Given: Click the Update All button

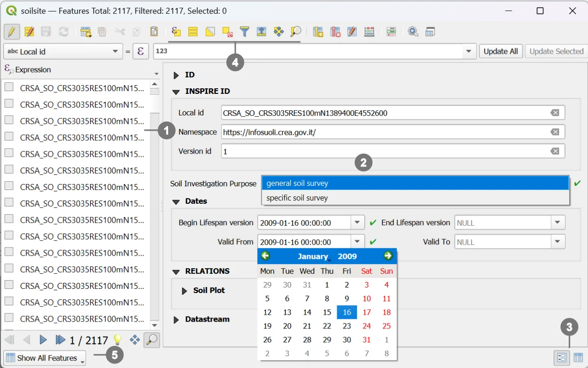Looking at the screenshot, I should tap(500, 52).
